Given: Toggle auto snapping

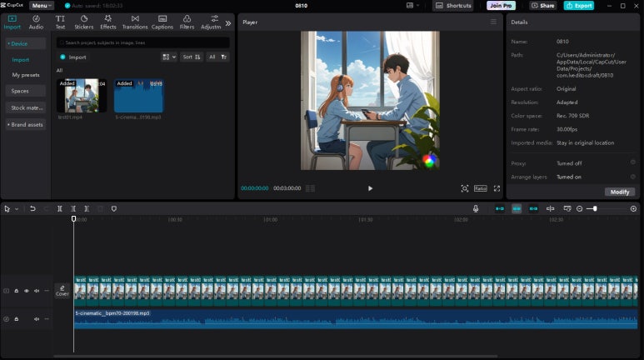Looking at the screenshot, I should coord(517,209).
